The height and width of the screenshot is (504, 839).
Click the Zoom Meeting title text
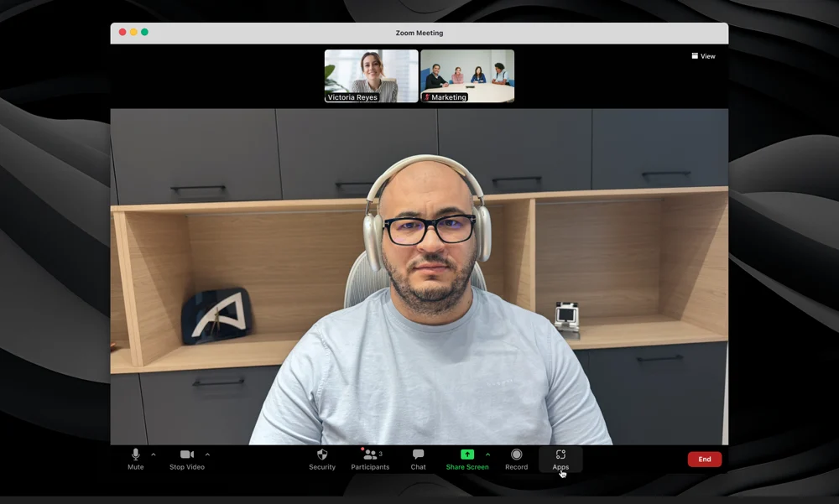[419, 33]
